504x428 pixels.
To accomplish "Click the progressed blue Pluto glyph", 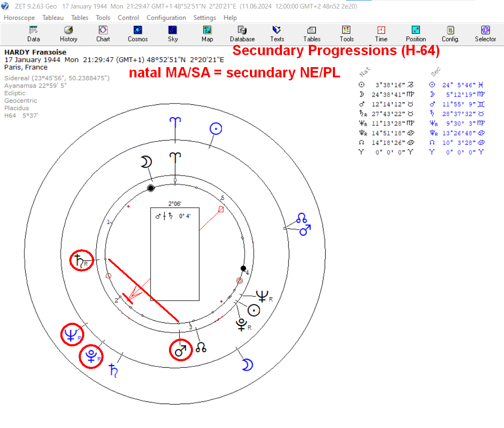I will [92, 356].
